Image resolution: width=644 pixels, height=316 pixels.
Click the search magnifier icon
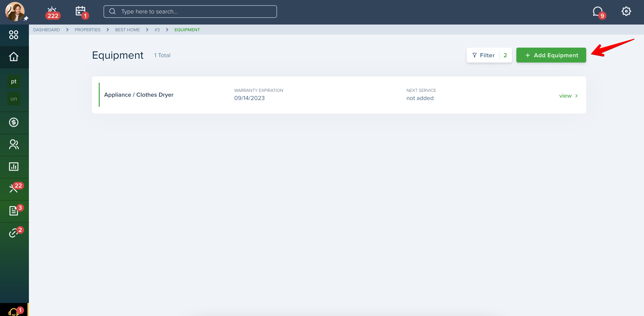pyautogui.click(x=112, y=12)
